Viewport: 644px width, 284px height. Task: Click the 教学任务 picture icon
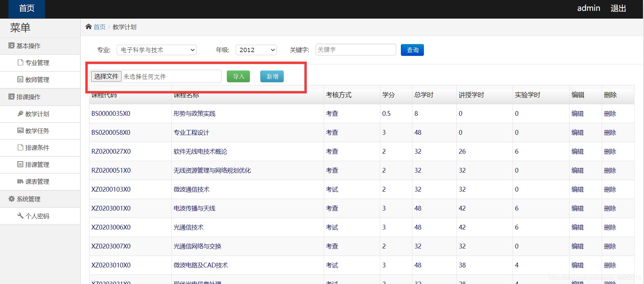click(x=20, y=130)
